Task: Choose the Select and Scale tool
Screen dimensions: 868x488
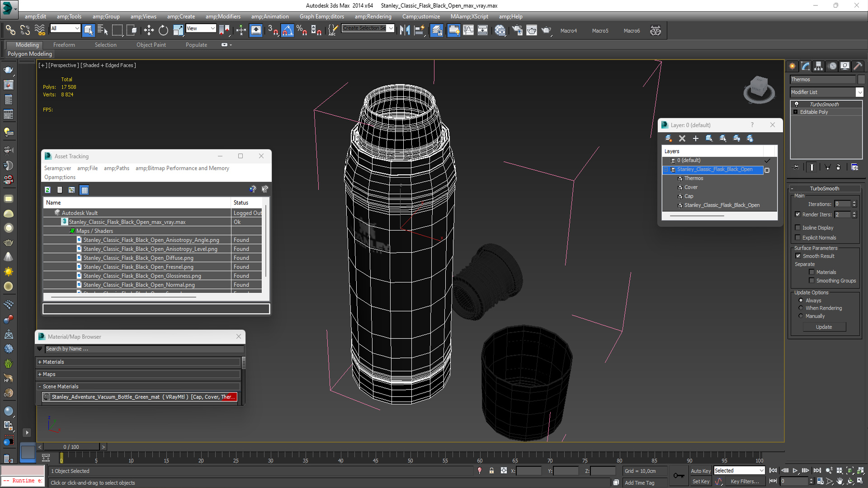Action: [178, 30]
